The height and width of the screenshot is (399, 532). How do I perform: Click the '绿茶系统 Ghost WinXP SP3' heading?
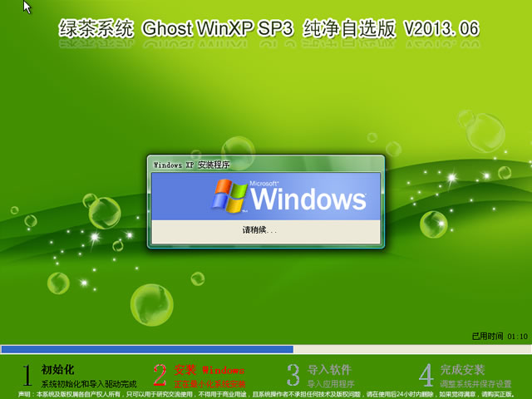coord(175,28)
